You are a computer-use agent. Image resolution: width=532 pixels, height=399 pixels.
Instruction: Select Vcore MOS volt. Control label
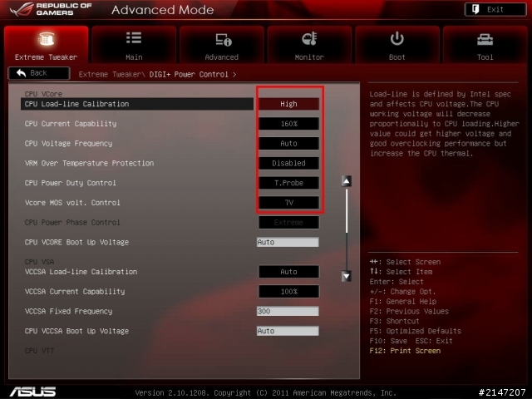[x=72, y=203]
